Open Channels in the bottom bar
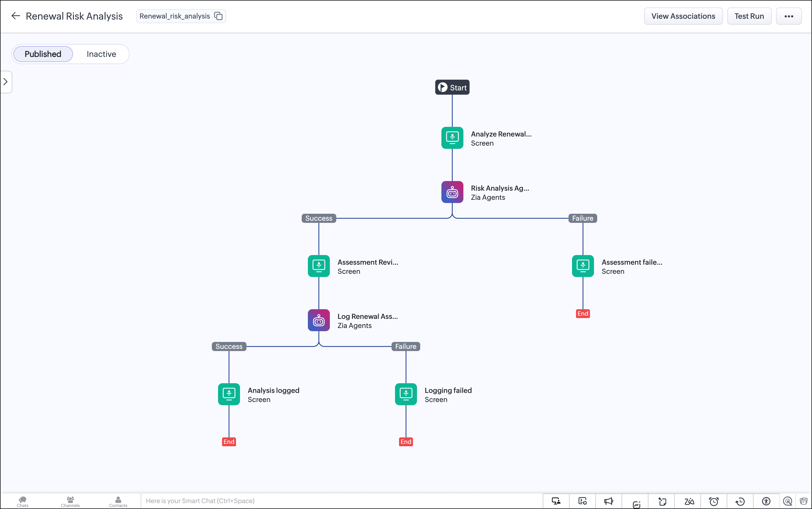 pos(70,501)
